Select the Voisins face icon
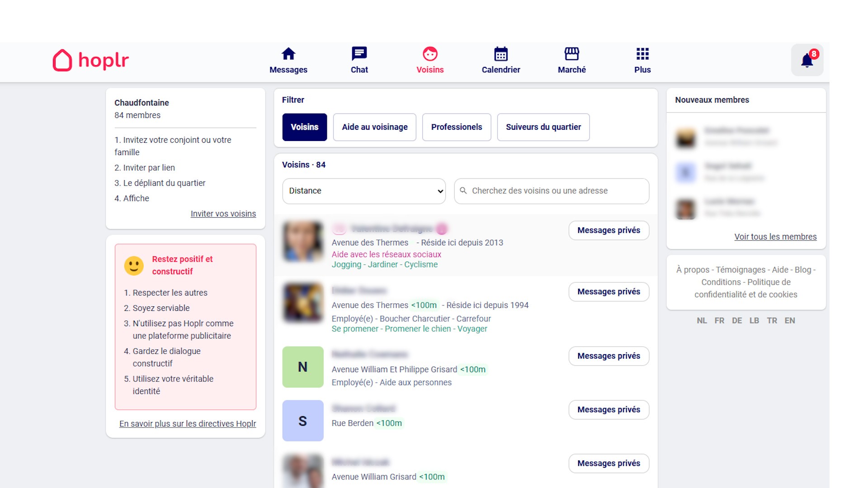The height and width of the screenshot is (488, 868). (430, 54)
